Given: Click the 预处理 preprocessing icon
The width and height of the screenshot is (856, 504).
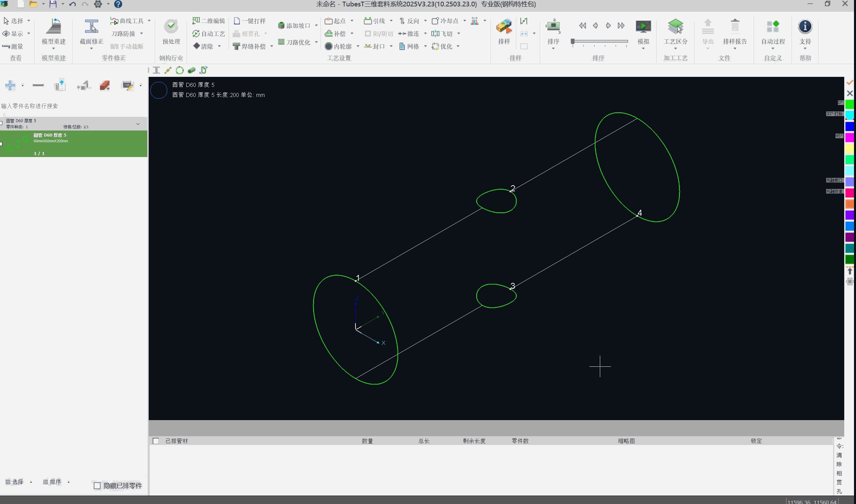Looking at the screenshot, I should [x=171, y=27].
